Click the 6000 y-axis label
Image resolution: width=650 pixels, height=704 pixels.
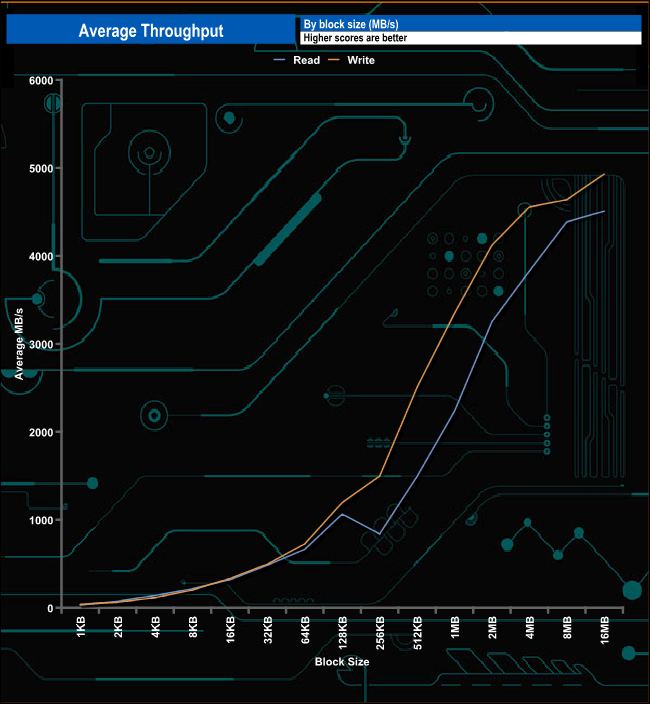click(39, 81)
